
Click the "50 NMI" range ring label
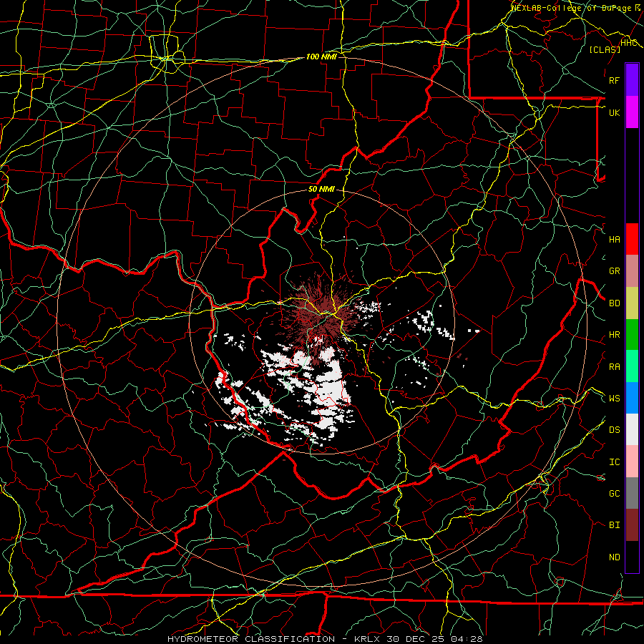click(321, 190)
